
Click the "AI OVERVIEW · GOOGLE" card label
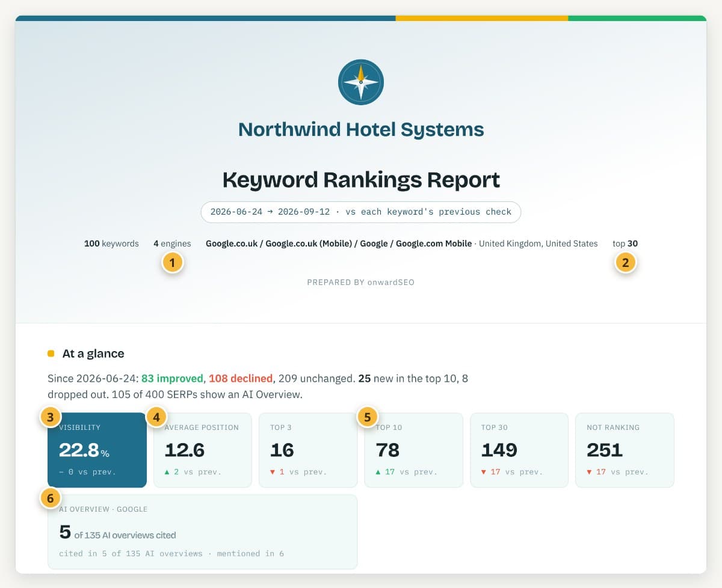coord(103,509)
